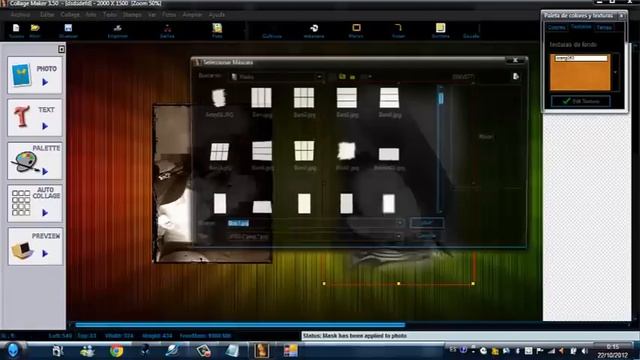Select the top-row nine-square grid mask
This screenshot has height=360, width=640.
tap(304, 98)
